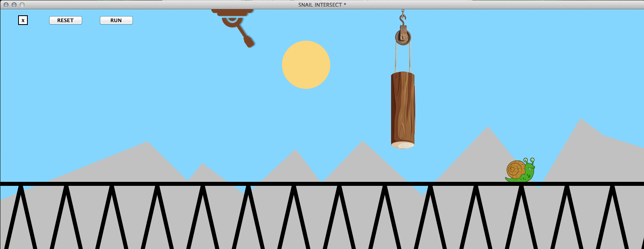The width and height of the screenshot is (644, 249).
Task: Toggle the small x checkbox
Action: [x=23, y=20]
